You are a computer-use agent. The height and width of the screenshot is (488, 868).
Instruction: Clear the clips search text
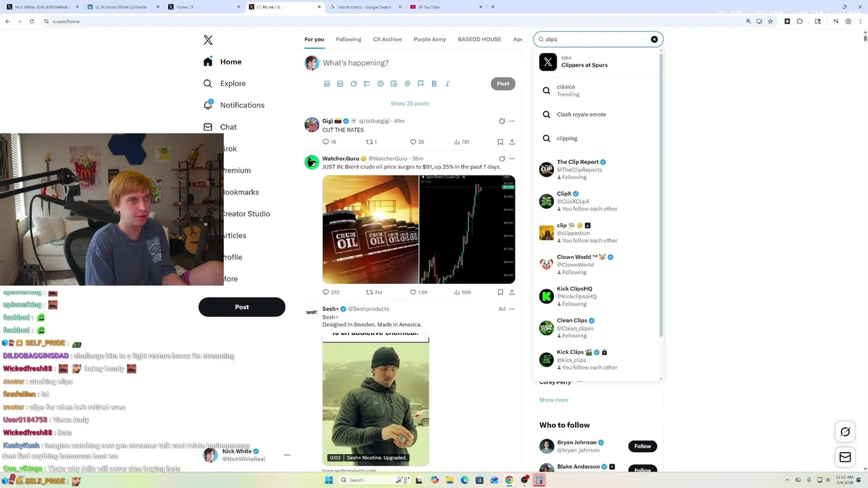(x=654, y=39)
